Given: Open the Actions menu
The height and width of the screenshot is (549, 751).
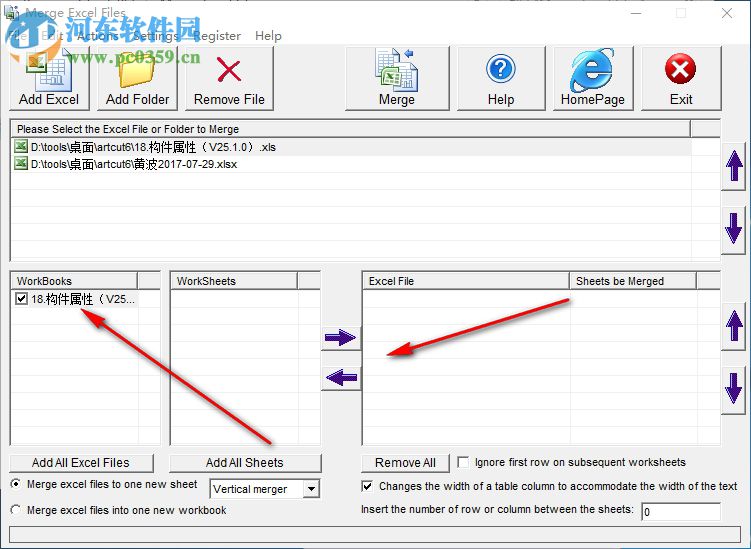Looking at the screenshot, I should coord(98,36).
